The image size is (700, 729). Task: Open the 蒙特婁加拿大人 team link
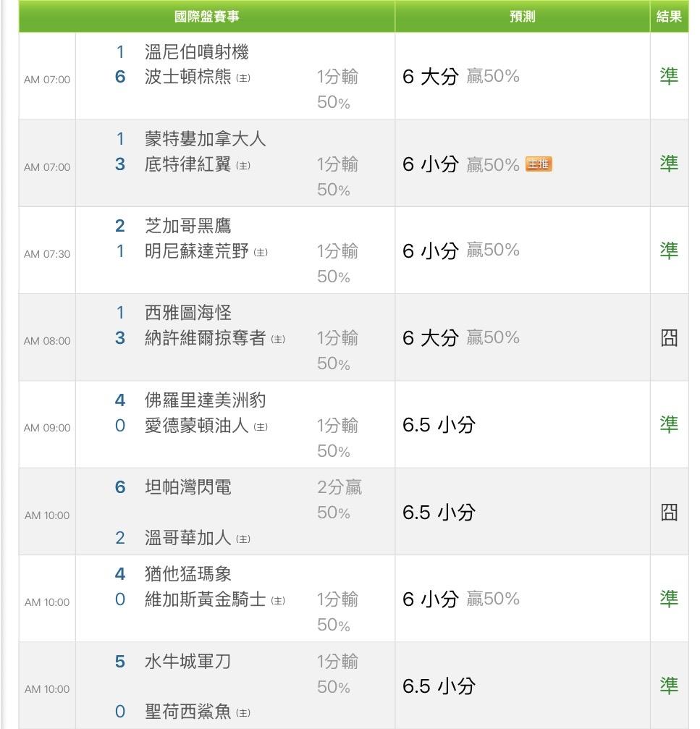tap(205, 138)
